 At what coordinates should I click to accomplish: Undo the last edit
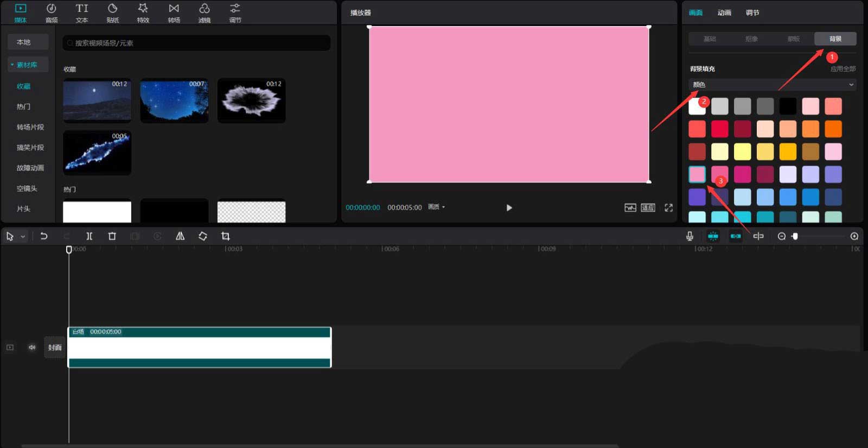pyautogui.click(x=44, y=236)
